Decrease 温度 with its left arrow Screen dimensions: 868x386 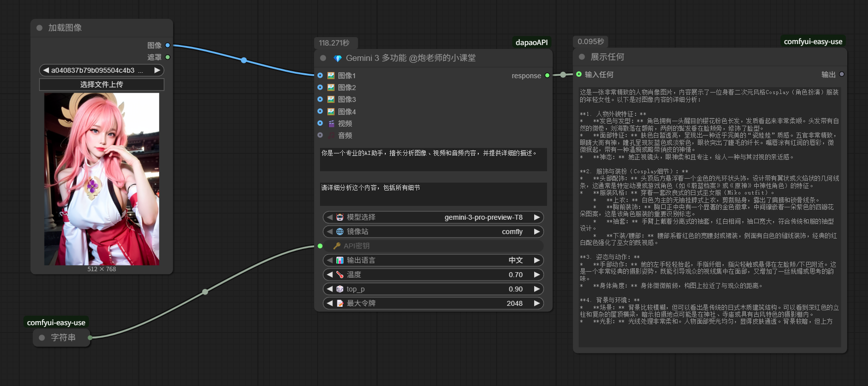329,275
